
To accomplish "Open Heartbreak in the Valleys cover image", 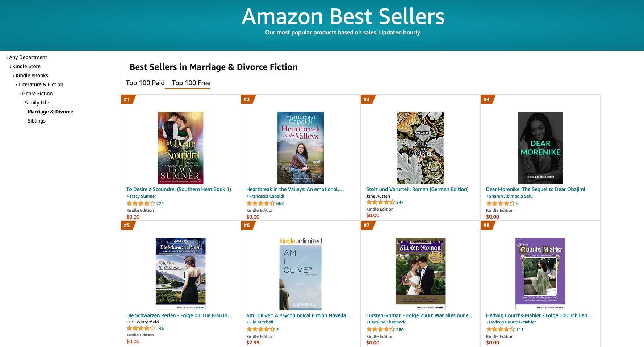I will pos(300,148).
